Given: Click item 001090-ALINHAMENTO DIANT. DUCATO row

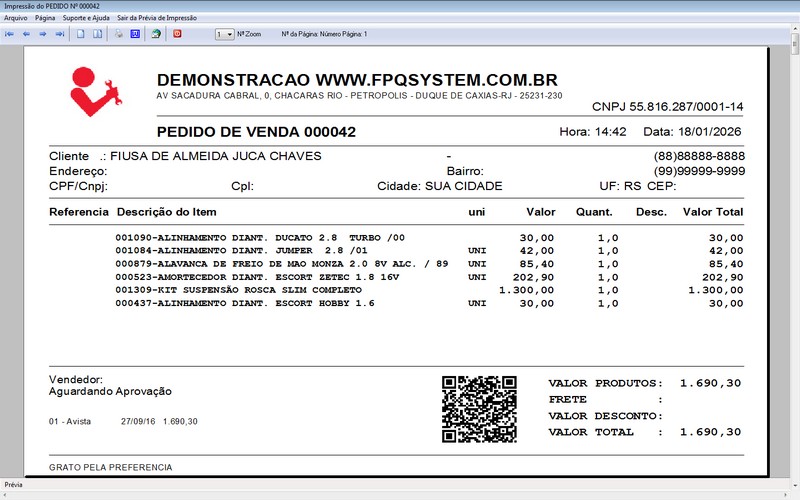Looking at the screenshot, I should (x=429, y=238).
